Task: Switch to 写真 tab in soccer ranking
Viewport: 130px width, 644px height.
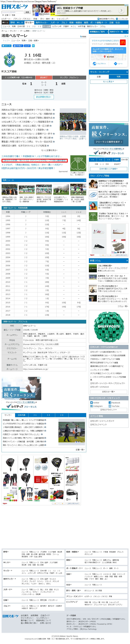Action: (118, 77)
